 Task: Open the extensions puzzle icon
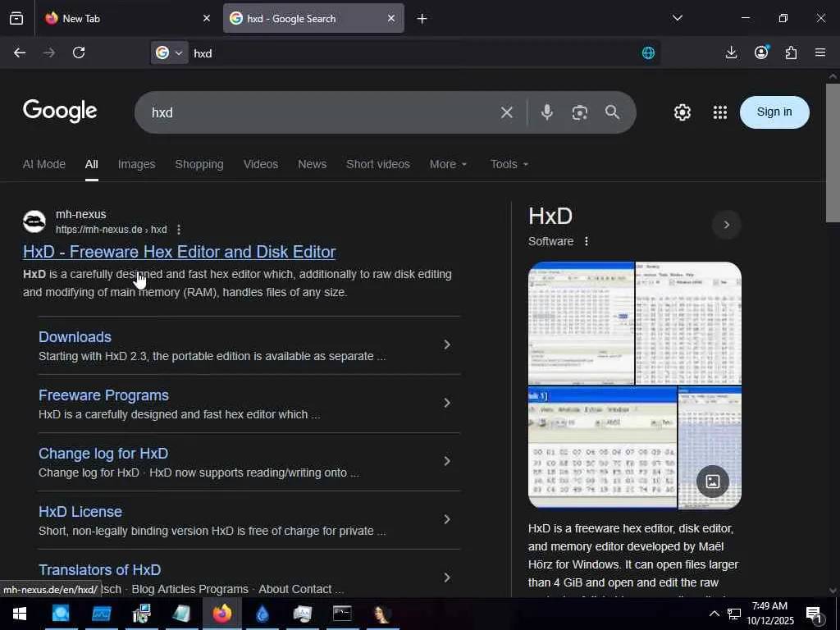pyautogui.click(x=791, y=52)
